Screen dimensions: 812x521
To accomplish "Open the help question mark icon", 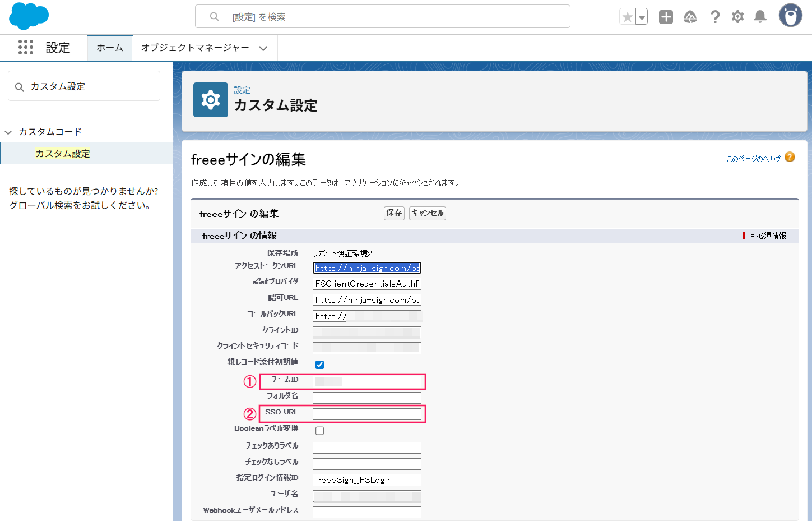I will click(x=715, y=17).
